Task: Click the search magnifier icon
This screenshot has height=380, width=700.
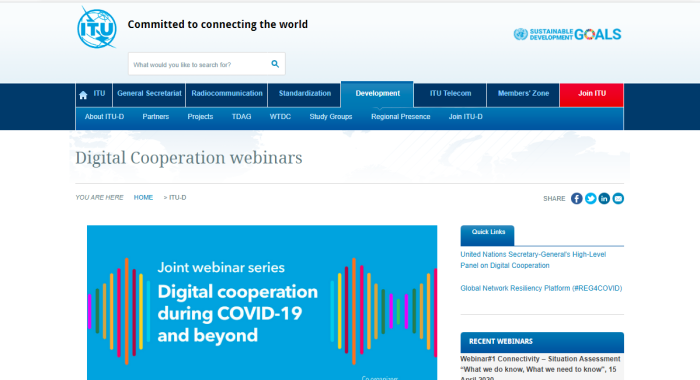Action: (275, 64)
